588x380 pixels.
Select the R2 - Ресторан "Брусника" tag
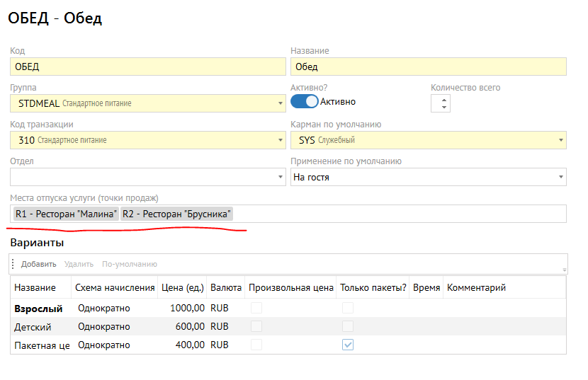(177, 214)
